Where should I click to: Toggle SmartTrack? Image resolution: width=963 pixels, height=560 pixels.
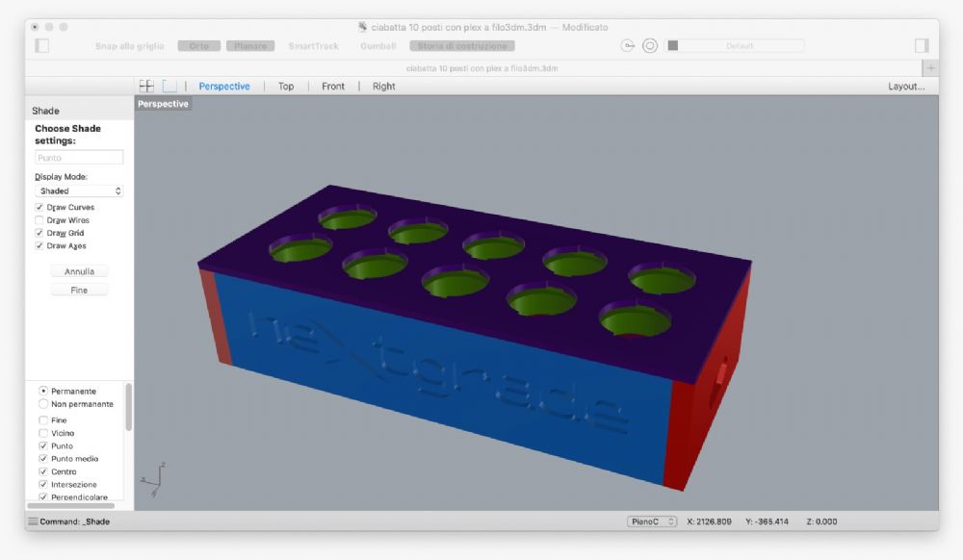313,46
